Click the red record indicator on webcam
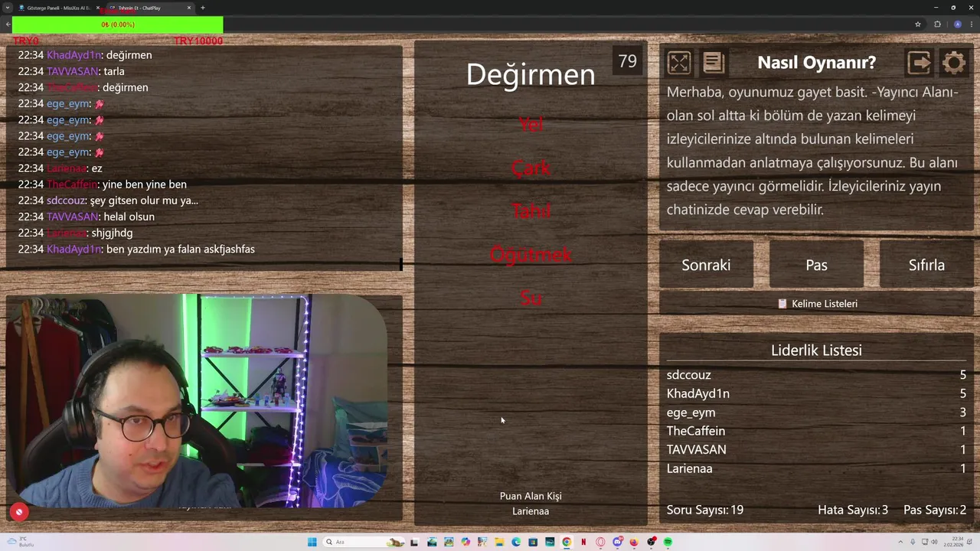The height and width of the screenshot is (551, 980). pyautogui.click(x=19, y=512)
